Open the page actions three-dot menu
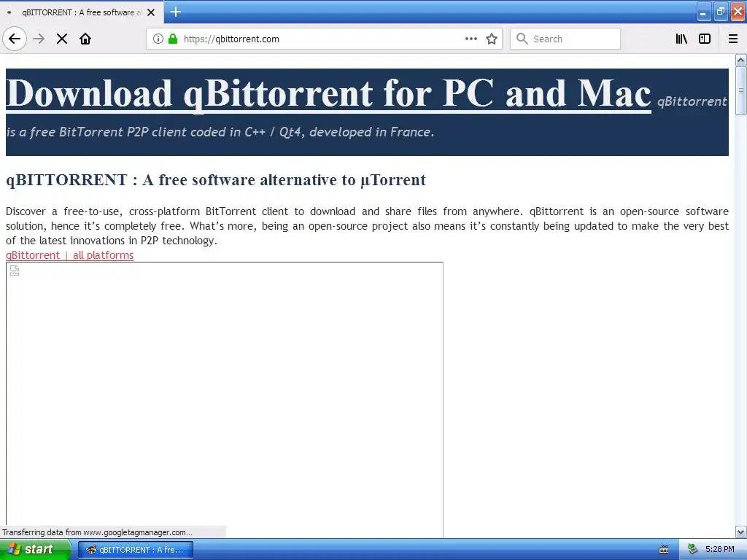Viewport: 747px width, 560px height. [471, 39]
